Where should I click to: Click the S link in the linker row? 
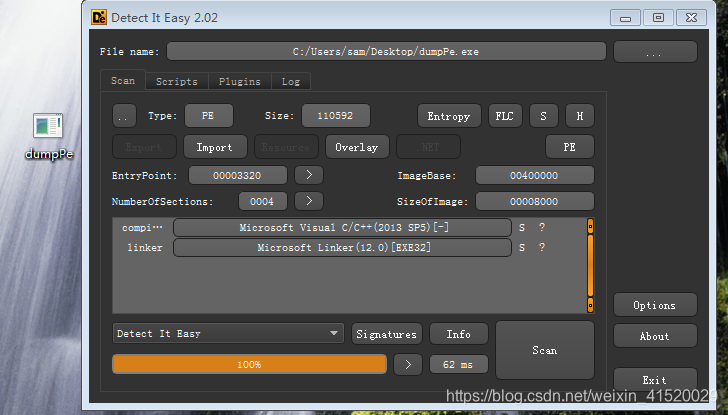[x=522, y=247]
